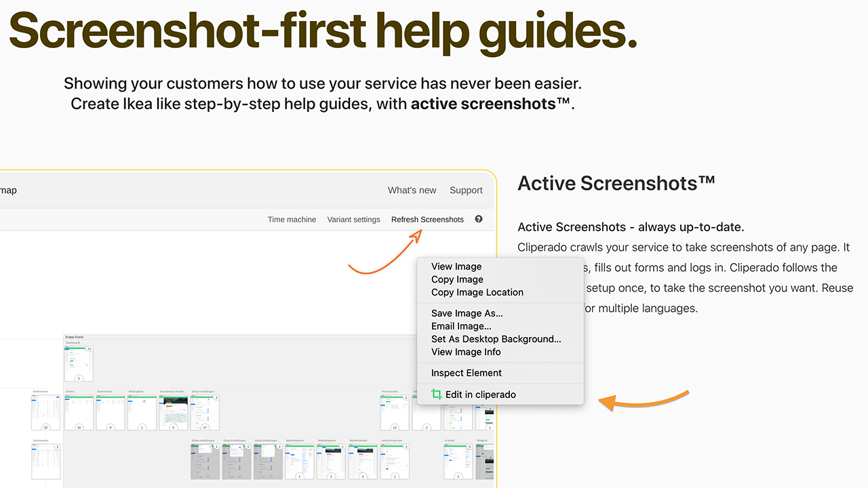The height and width of the screenshot is (488, 868).
Task: Choose Copy Image Location option
Action: [x=477, y=292]
